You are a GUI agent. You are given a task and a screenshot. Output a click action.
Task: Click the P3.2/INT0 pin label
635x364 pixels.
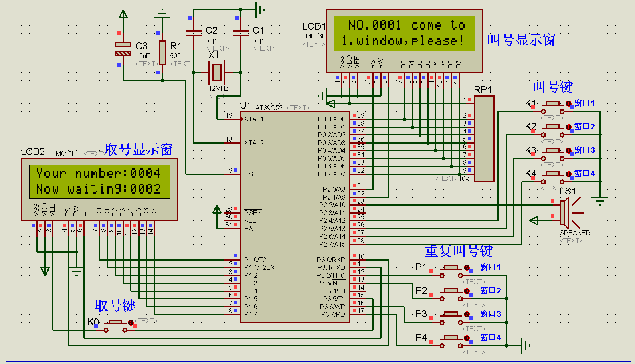point(331,275)
